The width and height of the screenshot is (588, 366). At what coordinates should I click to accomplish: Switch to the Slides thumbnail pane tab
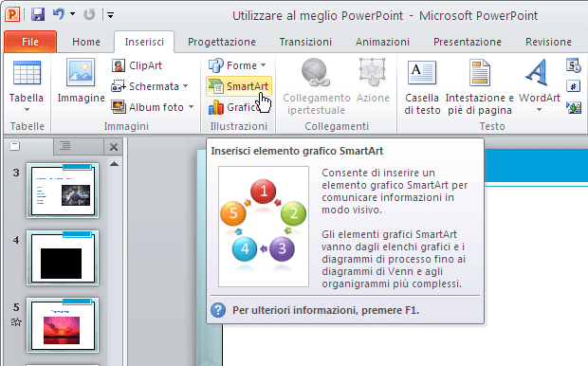pos(15,146)
